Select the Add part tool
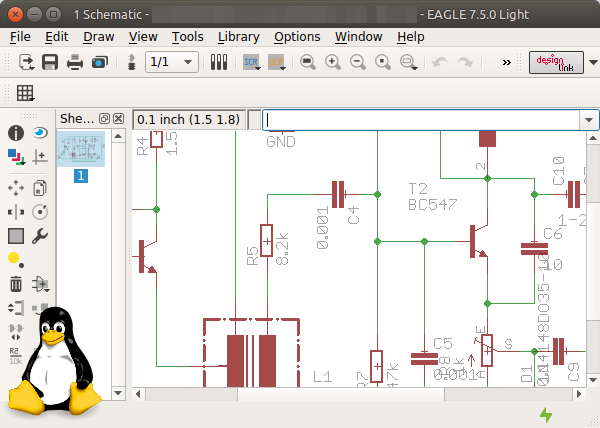 [x=41, y=284]
